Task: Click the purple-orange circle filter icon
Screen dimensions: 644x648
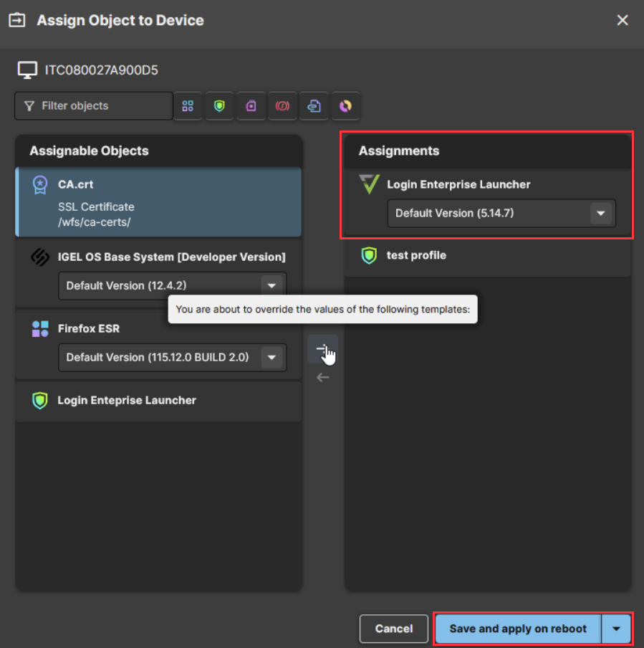Action: pos(345,106)
